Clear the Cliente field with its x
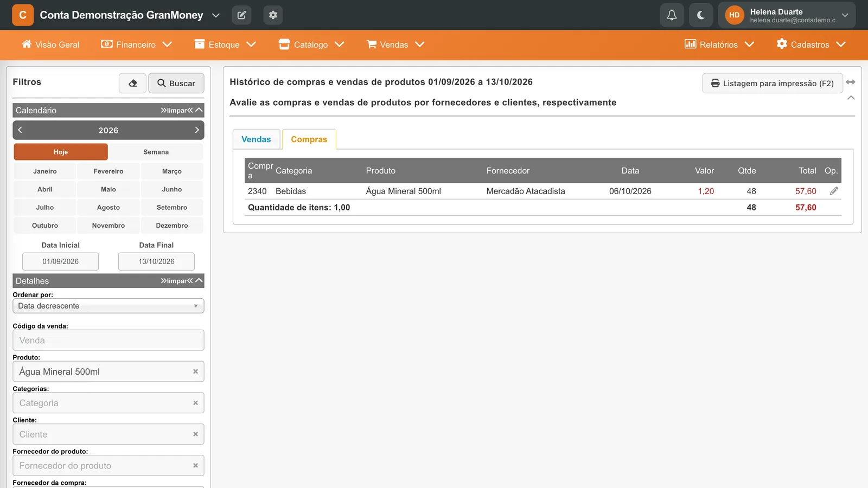Screen dimensions: 868x488 (195, 434)
